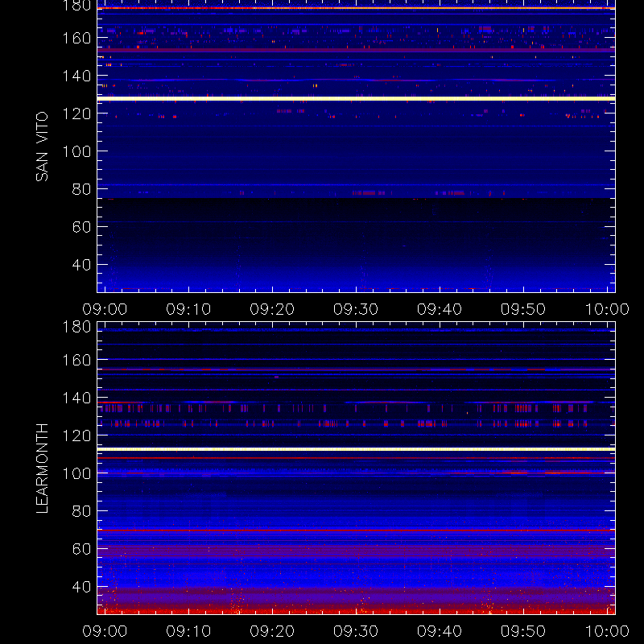
Task: Click the SAN VITO axis title
Action: pyautogui.click(x=42, y=147)
